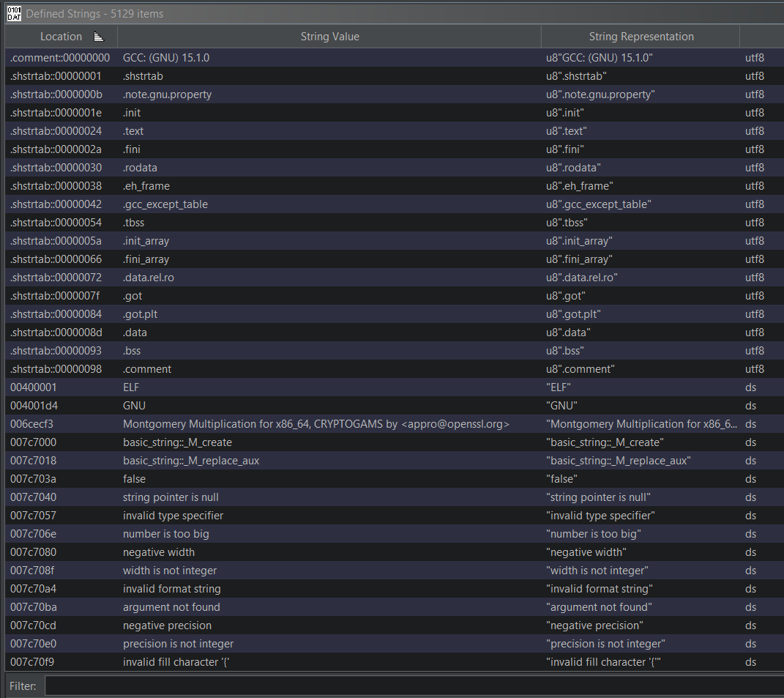The width and height of the screenshot is (784, 698).
Task: Click address 00400001 ELF entry
Action: tap(34, 387)
